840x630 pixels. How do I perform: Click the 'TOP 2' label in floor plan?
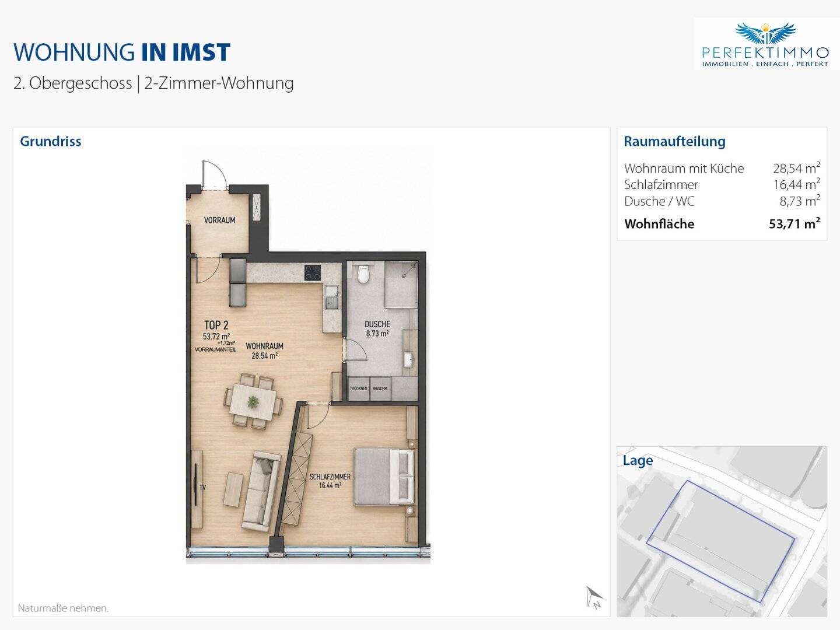coord(216,325)
